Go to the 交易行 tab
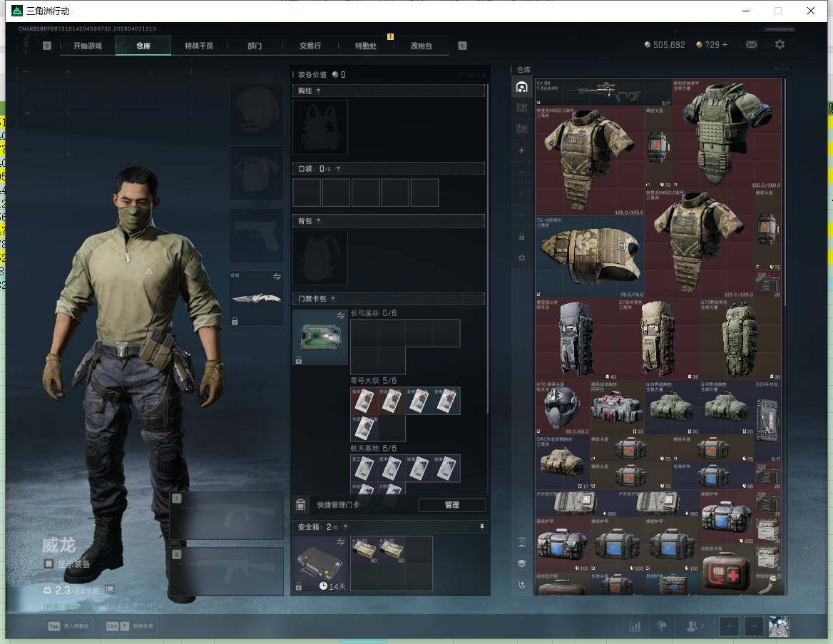This screenshot has height=644, width=833. (310, 46)
